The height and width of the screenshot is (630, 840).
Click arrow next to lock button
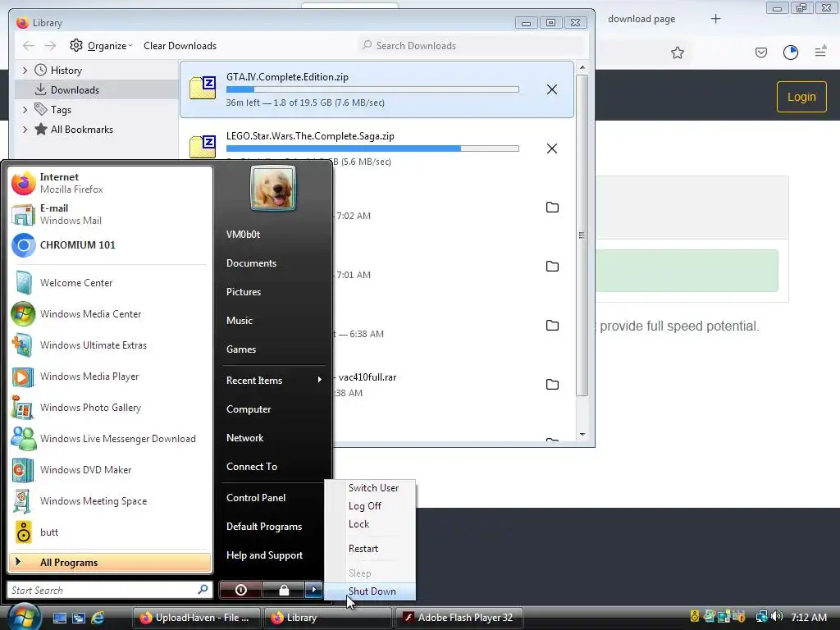pyautogui.click(x=313, y=590)
